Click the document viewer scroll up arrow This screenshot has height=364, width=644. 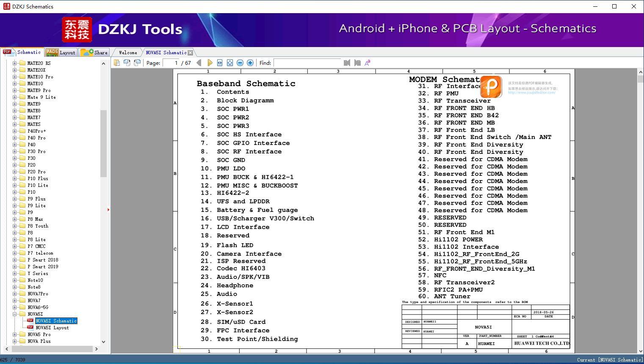[x=640, y=72]
